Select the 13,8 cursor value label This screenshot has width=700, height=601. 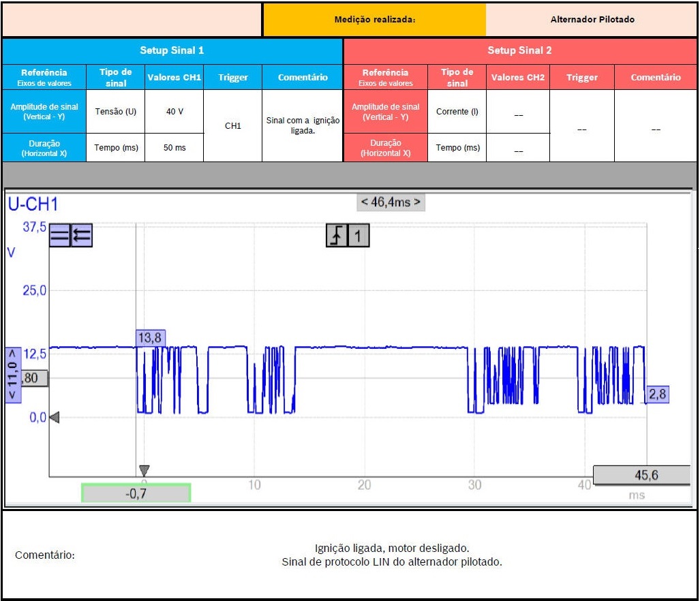[151, 337]
